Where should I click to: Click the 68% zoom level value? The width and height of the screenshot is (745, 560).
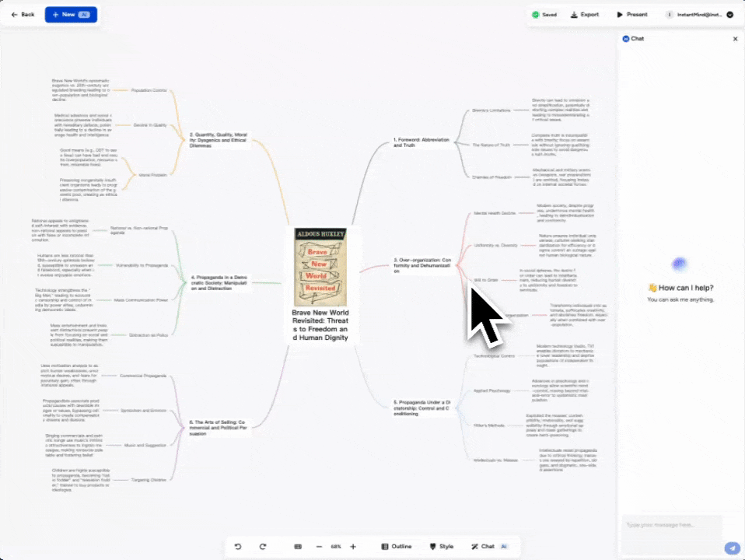pyautogui.click(x=336, y=547)
